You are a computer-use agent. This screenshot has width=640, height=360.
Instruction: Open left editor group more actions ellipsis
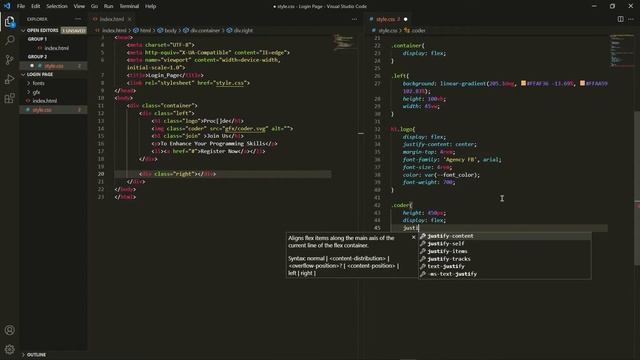354,19
